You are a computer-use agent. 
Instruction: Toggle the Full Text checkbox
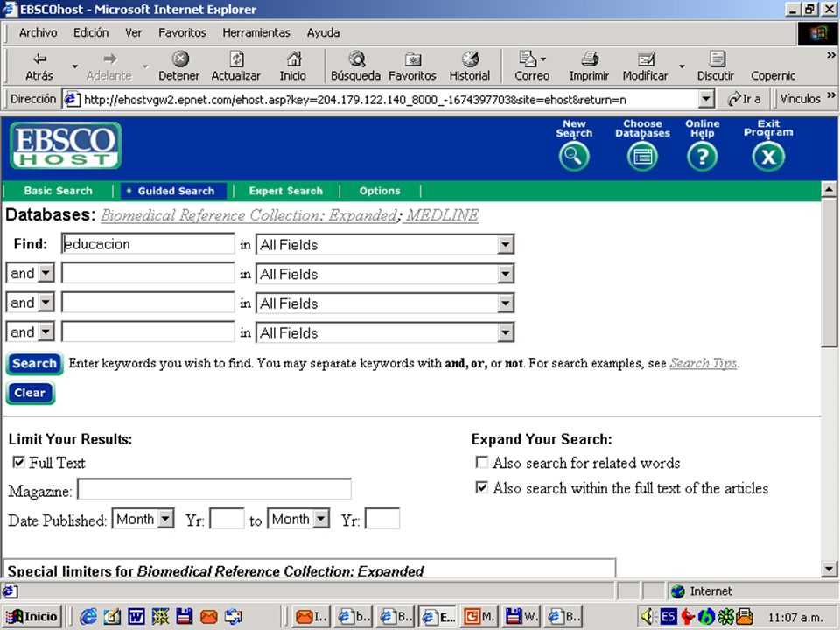click(x=18, y=462)
